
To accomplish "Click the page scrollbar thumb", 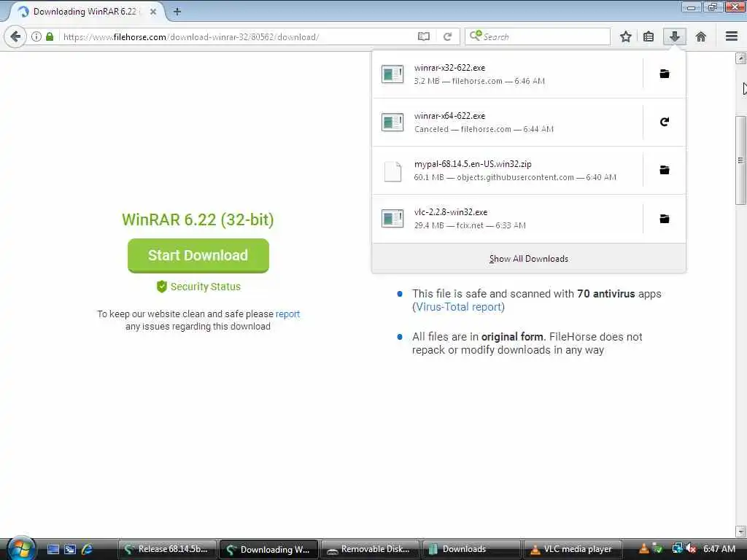I will click(740, 160).
